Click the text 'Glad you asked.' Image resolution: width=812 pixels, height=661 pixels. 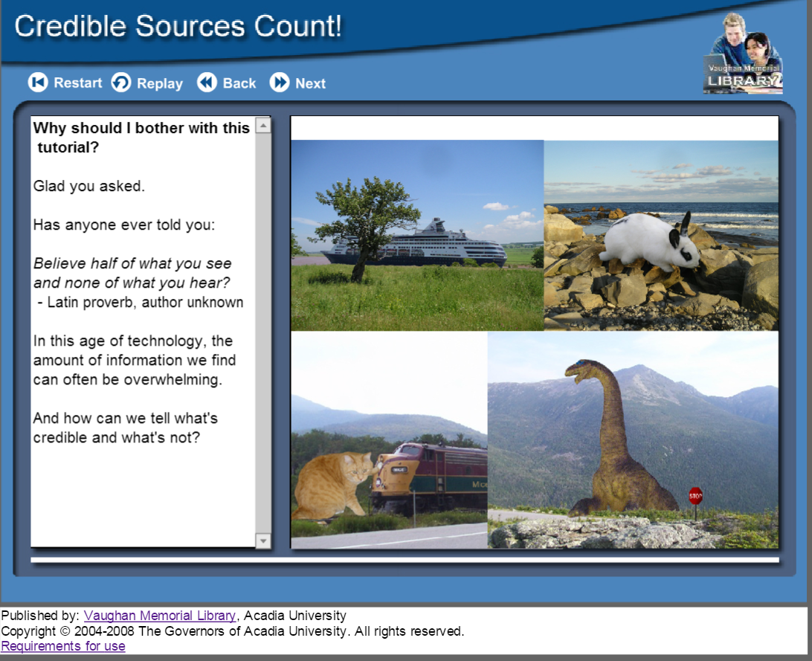[x=89, y=186]
